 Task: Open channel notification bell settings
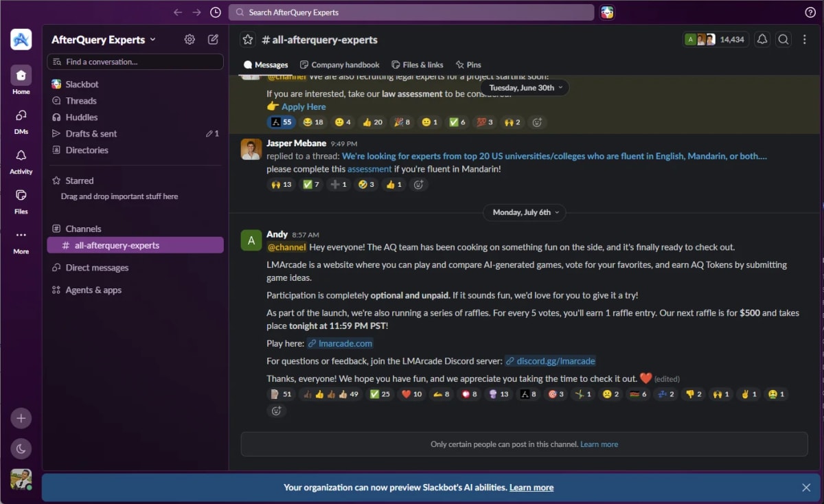[x=762, y=40]
